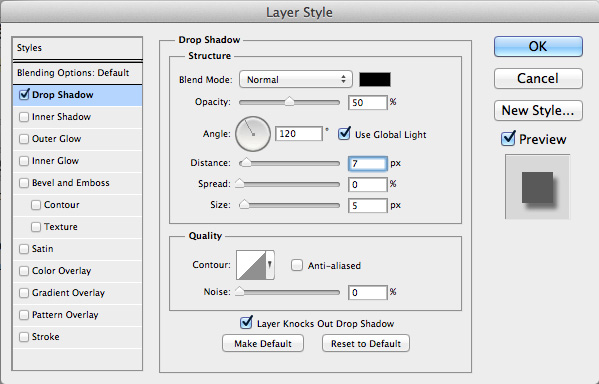Click the OK button
Image resolution: width=599 pixels, height=384 pixels.
coord(538,46)
